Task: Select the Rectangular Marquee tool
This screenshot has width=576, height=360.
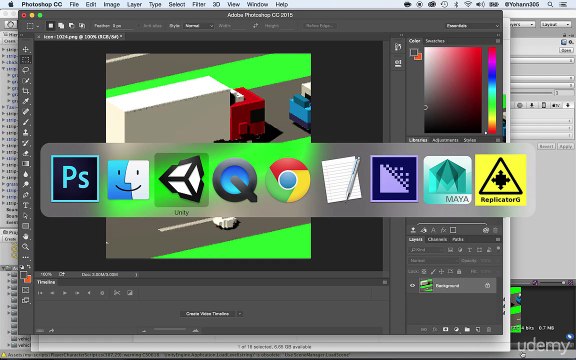Action: (25, 60)
